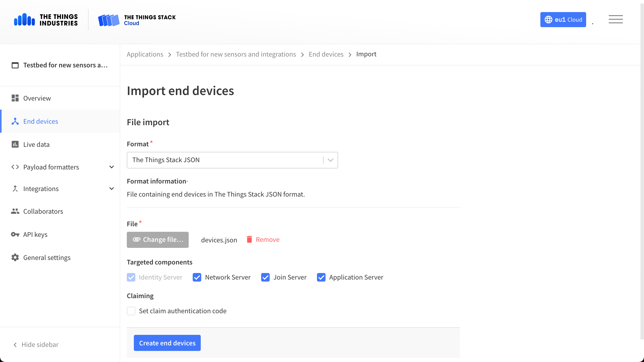Click Change file button
This screenshot has width=644, height=362.
(x=158, y=240)
